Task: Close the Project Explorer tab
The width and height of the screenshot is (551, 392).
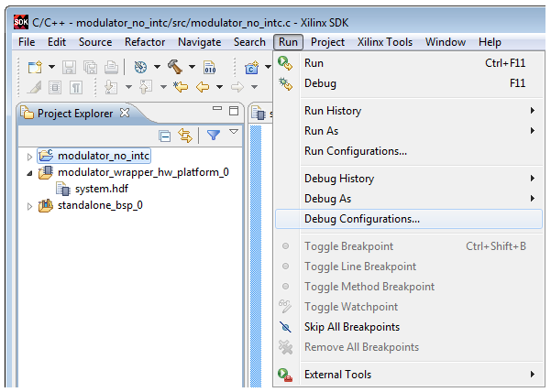Action: 125,113
